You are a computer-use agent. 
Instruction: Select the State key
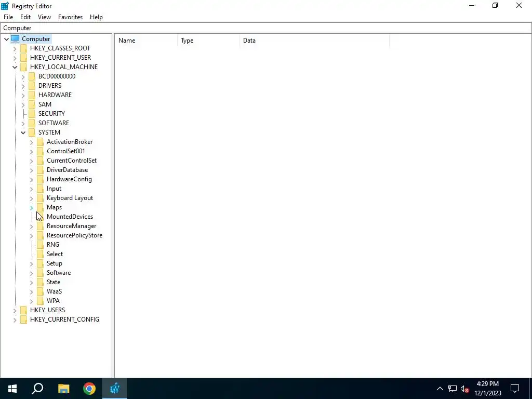coord(54,282)
